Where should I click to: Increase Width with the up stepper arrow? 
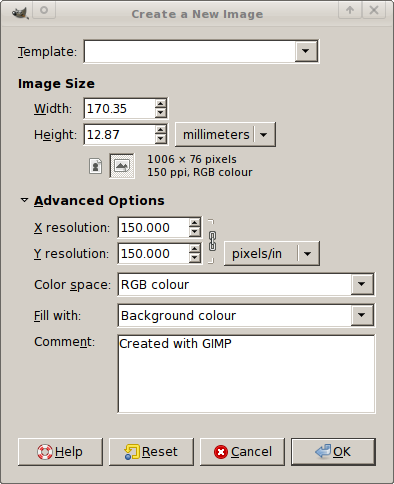(x=161, y=104)
